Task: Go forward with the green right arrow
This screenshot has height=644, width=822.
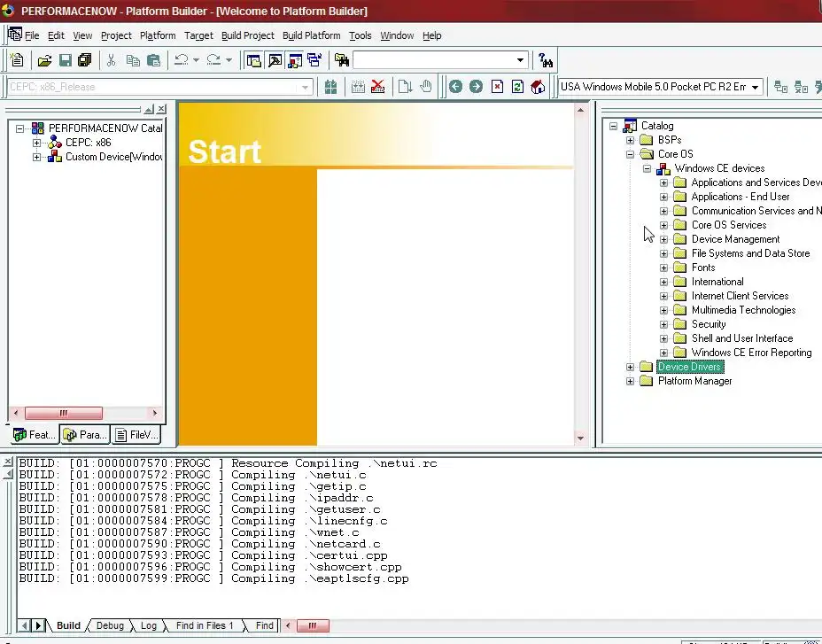Action: tap(476, 87)
